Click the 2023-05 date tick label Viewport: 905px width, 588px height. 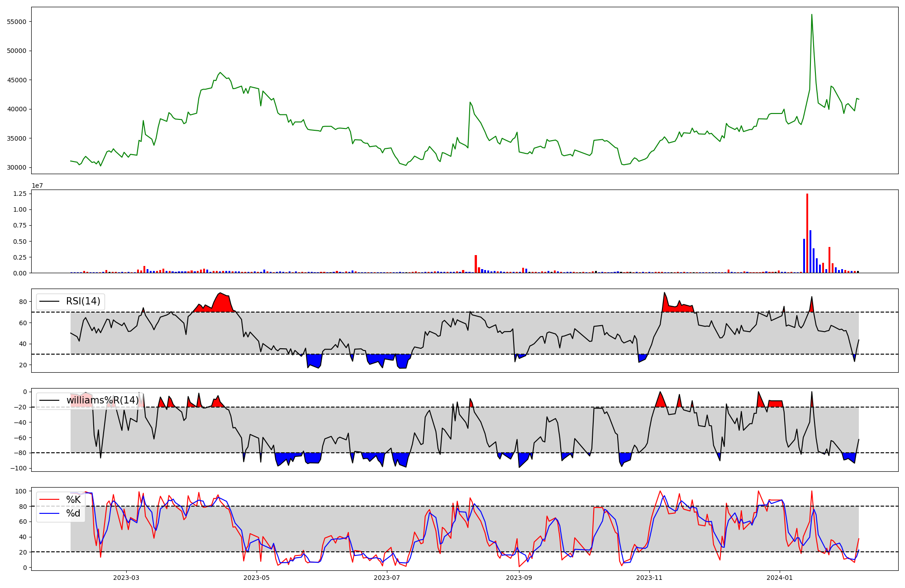pos(257,578)
